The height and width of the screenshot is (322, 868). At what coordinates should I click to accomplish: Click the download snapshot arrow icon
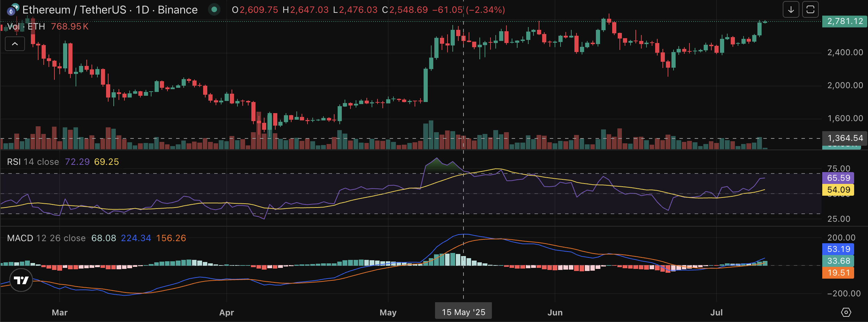791,10
